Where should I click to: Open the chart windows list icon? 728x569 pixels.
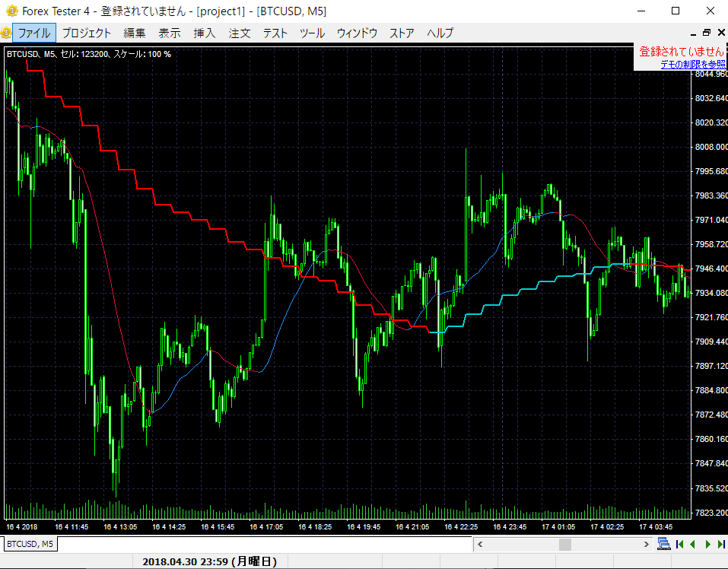[664, 544]
